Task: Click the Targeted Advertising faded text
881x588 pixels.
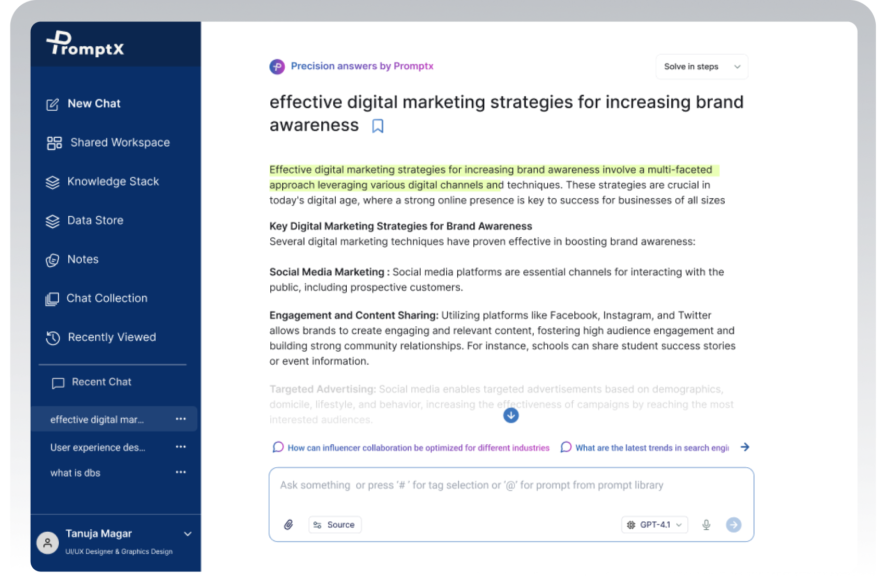Action: tap(323, 389)
